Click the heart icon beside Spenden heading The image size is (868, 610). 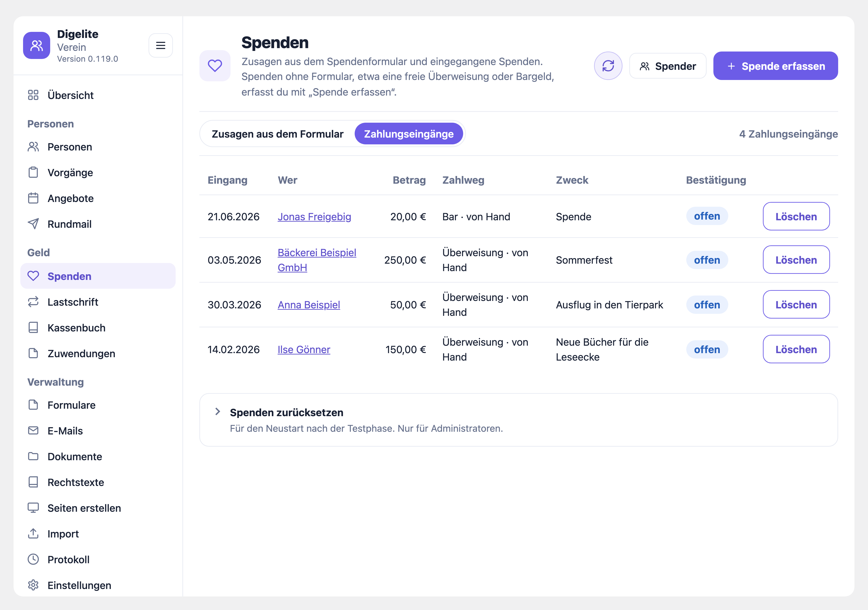point(215,66)
